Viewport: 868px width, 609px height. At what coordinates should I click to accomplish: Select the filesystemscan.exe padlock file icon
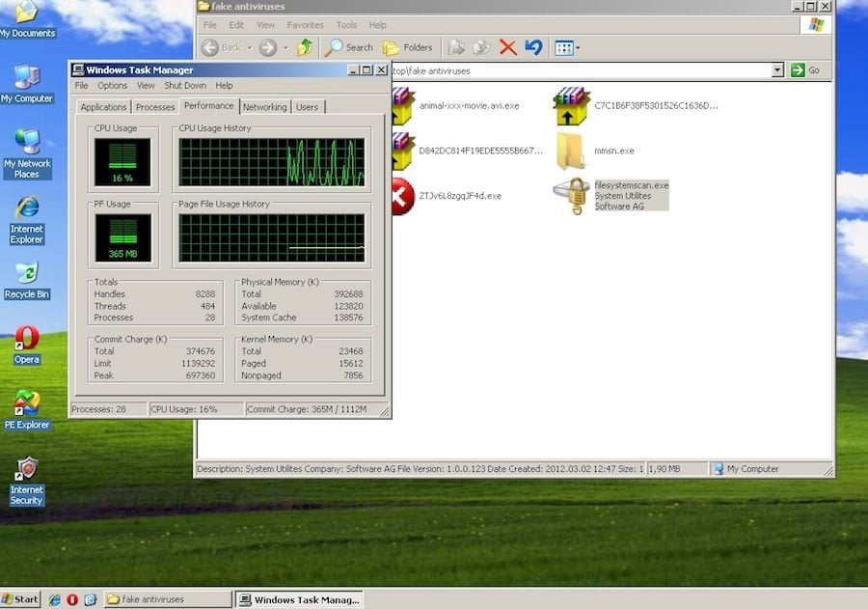(x=571, y=196)
